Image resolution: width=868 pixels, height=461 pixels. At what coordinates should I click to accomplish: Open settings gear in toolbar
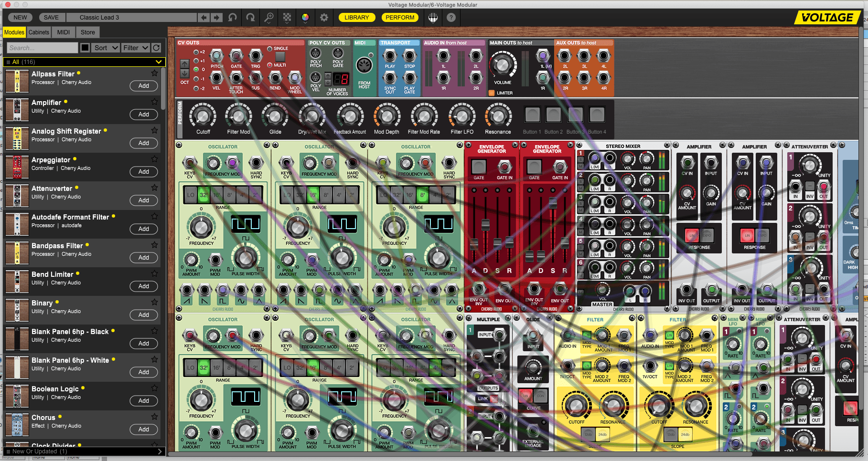coord(324,18)
